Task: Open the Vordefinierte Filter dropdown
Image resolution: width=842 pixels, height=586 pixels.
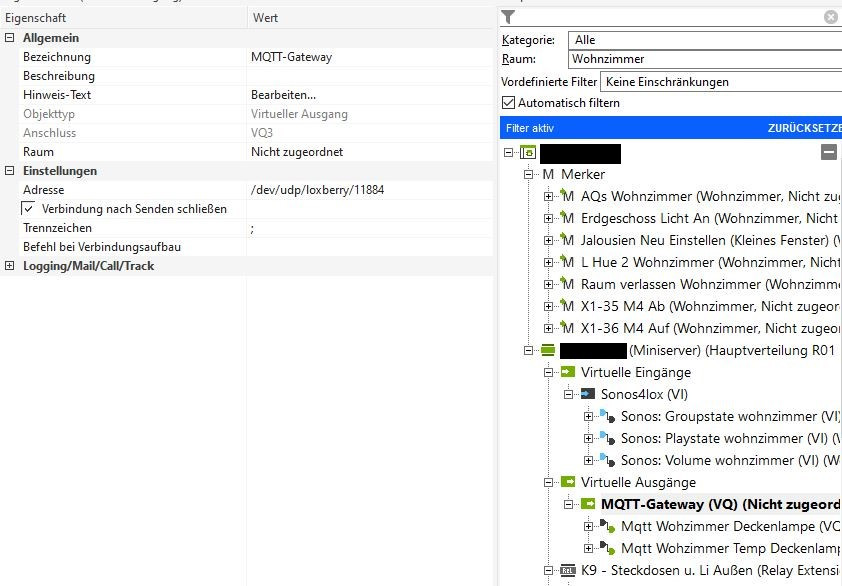Action: pos(721,82)
